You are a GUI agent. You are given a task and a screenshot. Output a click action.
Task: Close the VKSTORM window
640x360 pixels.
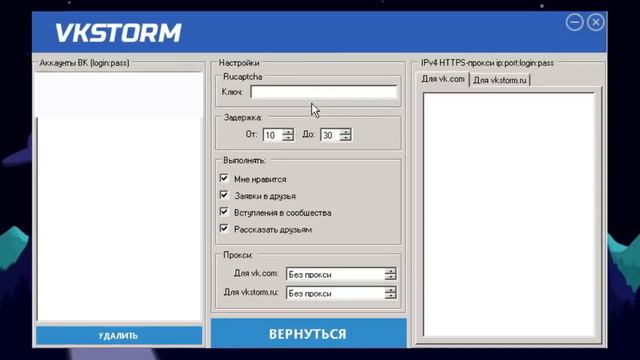pyautogui.click(x=596, y=22)
